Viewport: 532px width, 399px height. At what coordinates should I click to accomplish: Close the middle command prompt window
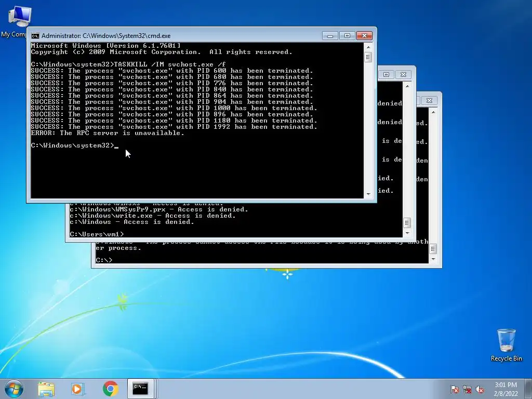[403, 74]
